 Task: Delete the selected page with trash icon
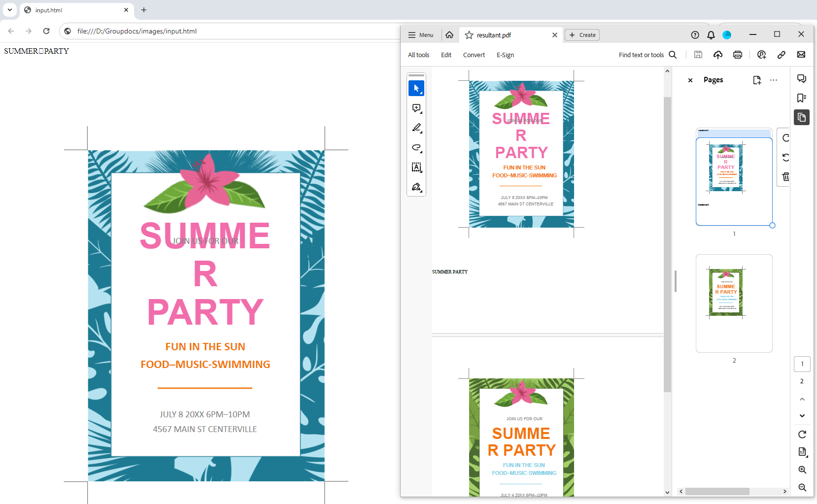pyautogui.click(x=785, y=176)
